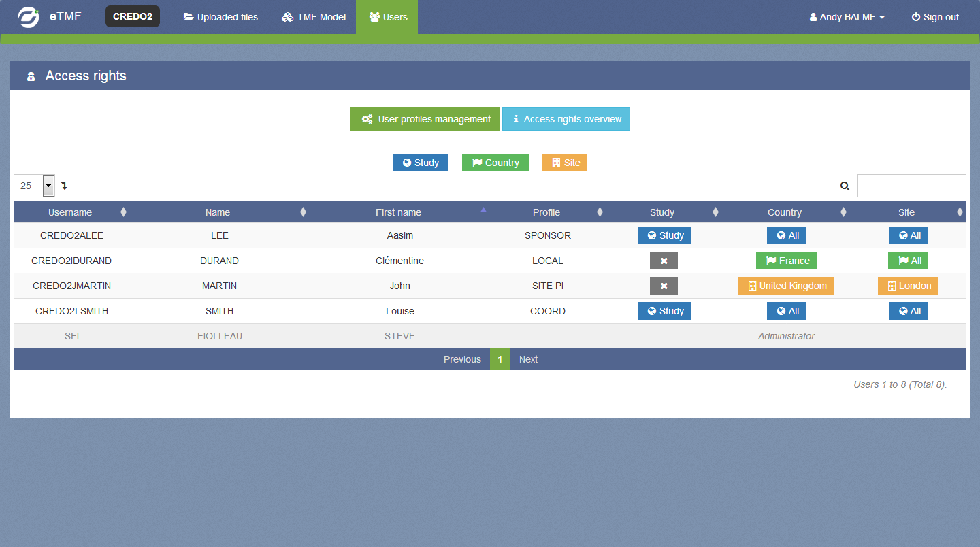Toggle the orange Site filter button
Viewport: 980px width, 547px height.
tap(564, 163)
